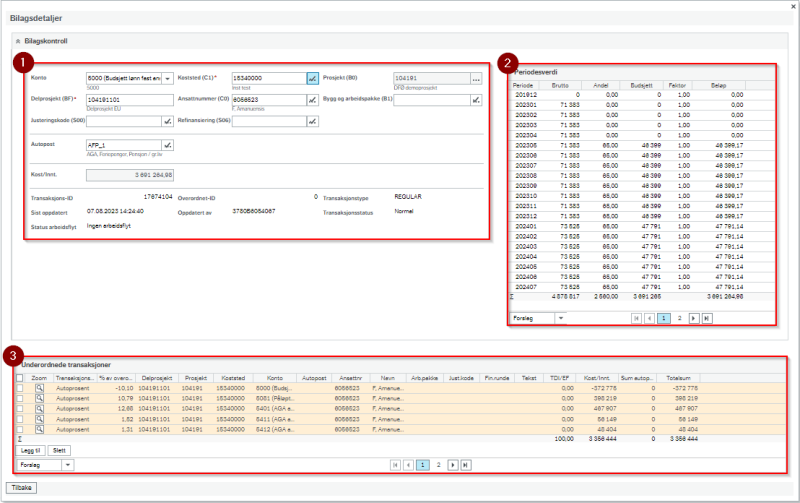The width and height of the screenshot is (800, 503).
Task: Open the Justeringskode (S00) lookup icon
Action: [167, 121]
